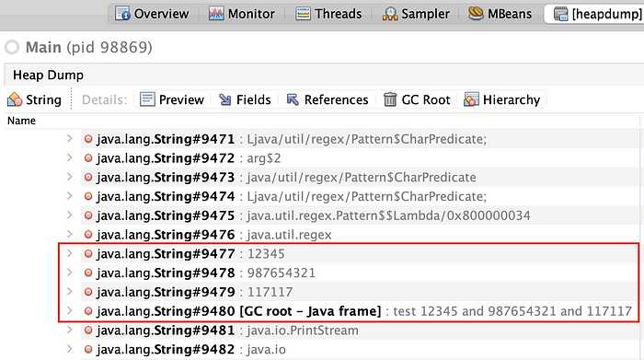
Task: Expand the String#9477 row
Action: 69,253
